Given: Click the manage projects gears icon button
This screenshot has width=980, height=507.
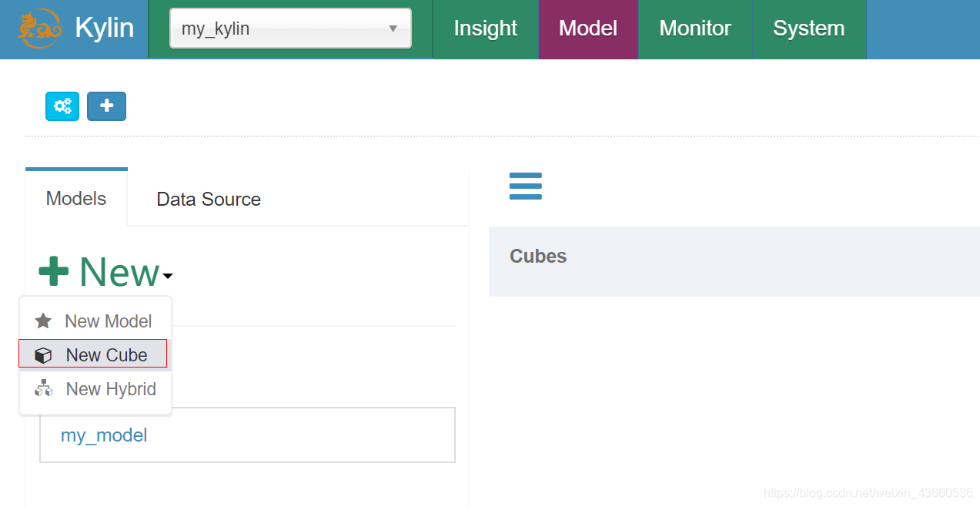Looking at the screenshot, I should 62,106.
